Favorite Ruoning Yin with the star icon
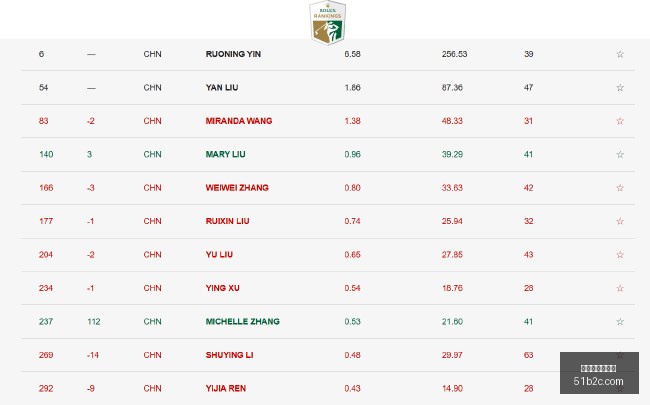Screen dimensions: 650x405 [x=620, y=54]
